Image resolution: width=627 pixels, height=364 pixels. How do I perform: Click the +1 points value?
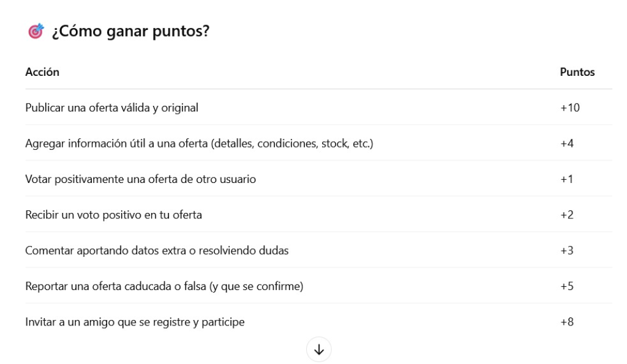coord(567,179)
